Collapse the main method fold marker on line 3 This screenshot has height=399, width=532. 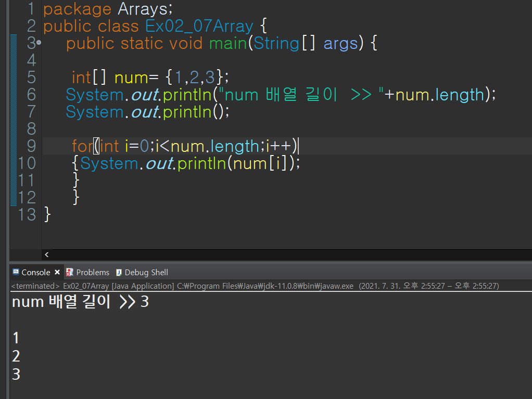click(39, 42)
